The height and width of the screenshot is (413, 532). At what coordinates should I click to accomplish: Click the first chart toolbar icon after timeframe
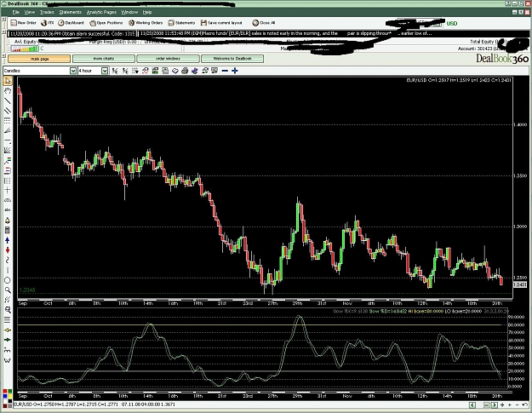(x=115, y=71)
